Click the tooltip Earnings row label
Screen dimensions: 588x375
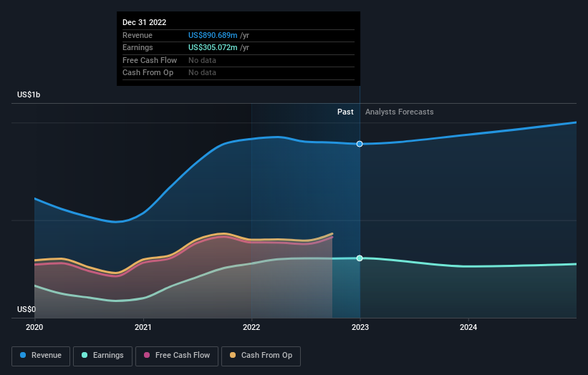[x=138, y=47]
